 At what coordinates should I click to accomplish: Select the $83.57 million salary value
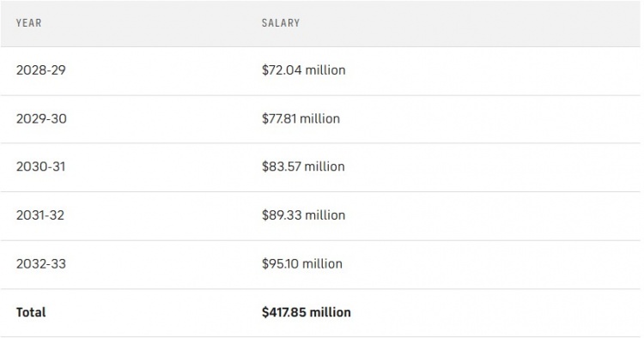click(x=303, y=166)
